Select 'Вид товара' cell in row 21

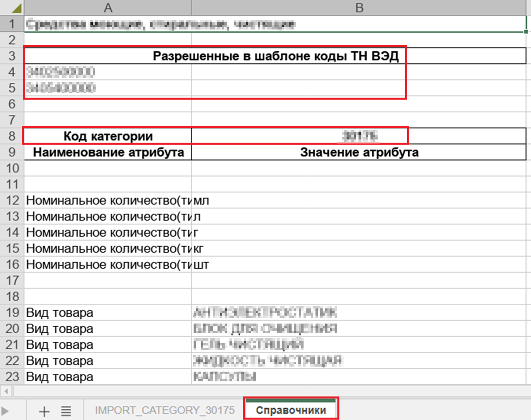108,344
